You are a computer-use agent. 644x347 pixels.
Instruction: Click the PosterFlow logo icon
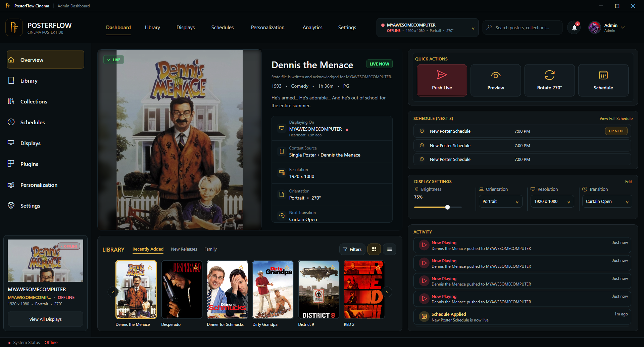pyautogui.click(x=14, y=27)
